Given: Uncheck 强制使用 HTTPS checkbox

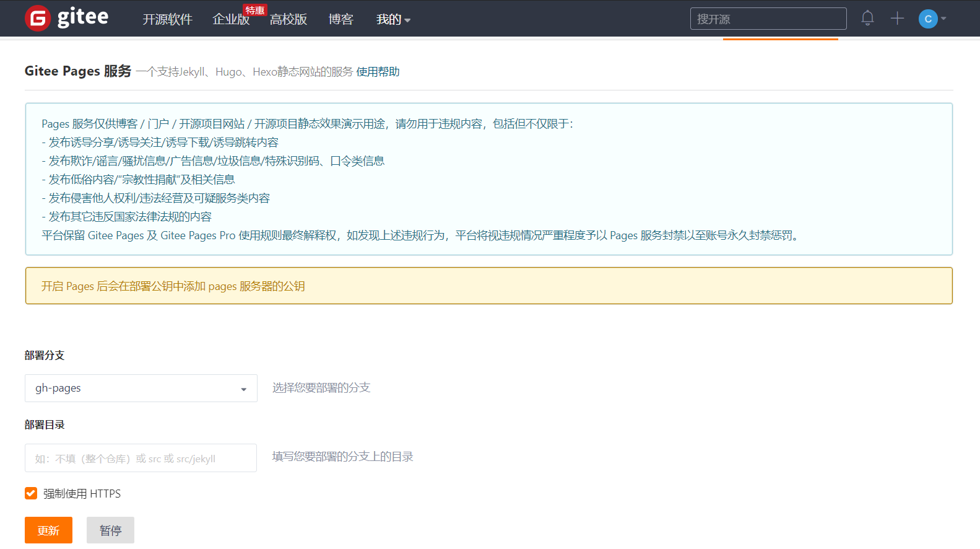Looking at the screenshot, I should click(31, 493).
